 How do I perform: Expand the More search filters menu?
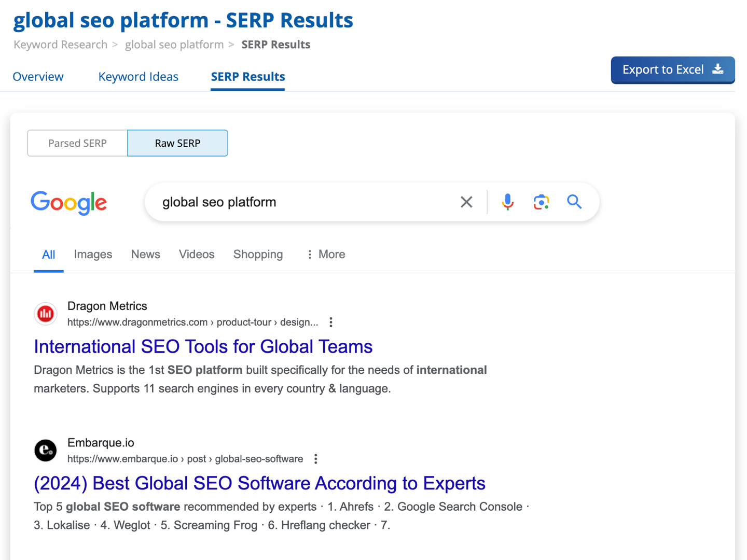[326, 255]
